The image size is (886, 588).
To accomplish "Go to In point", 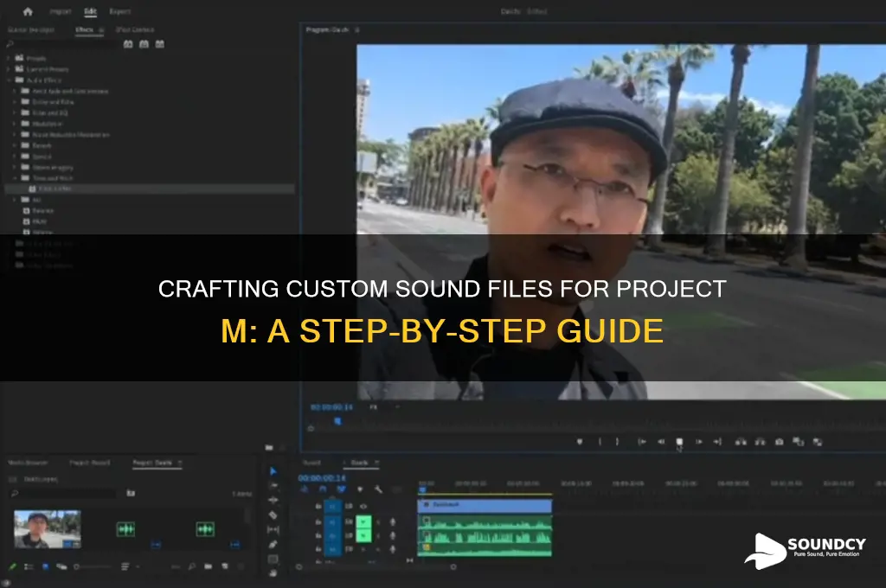I will click(x=642, y=442).
